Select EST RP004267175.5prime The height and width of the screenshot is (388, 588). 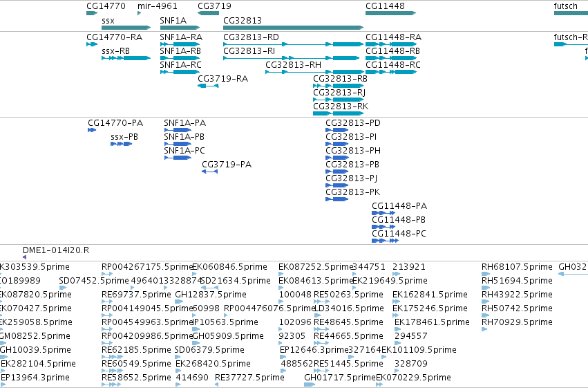pos(147,267)
